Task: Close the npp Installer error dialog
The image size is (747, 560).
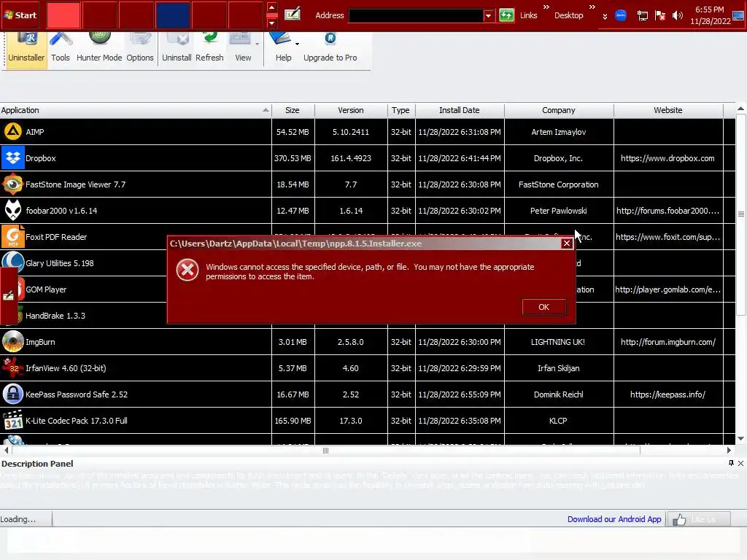Action: pos(566,244)
